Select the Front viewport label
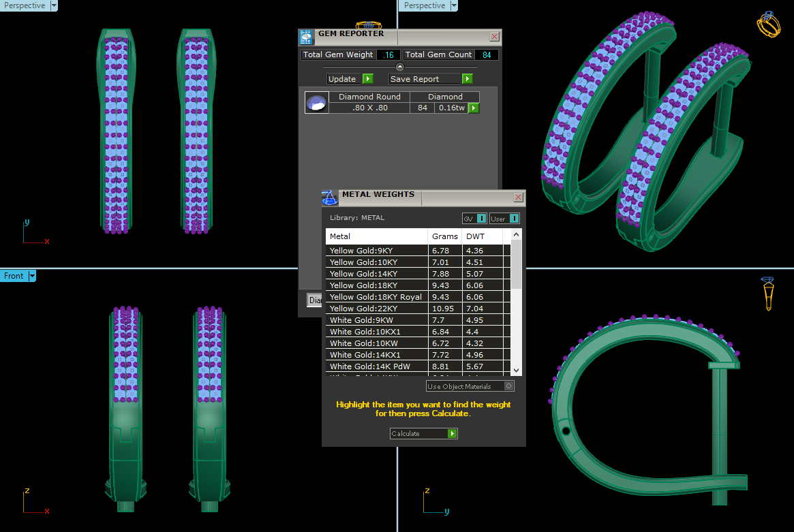The image size is (794, 532). [14, 276]
